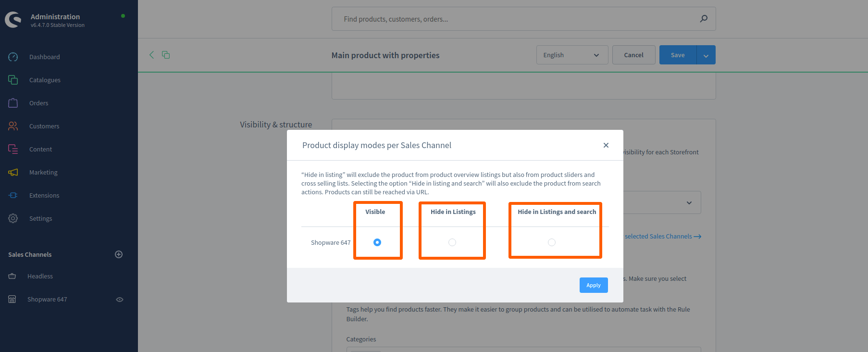Toggle the Shopware 647 eye icon
868x352 pixels.
point(120,300)
